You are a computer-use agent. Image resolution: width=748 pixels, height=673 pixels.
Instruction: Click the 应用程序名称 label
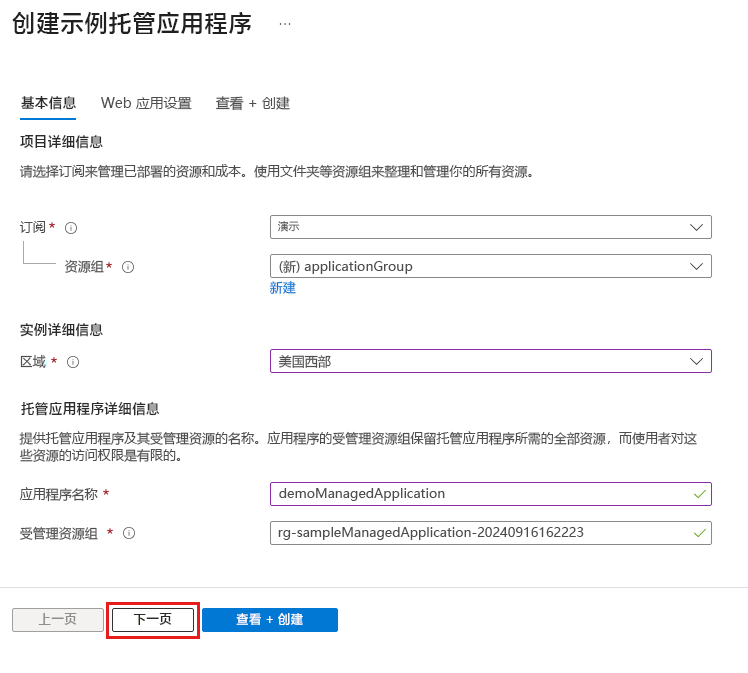coord(59,494)
